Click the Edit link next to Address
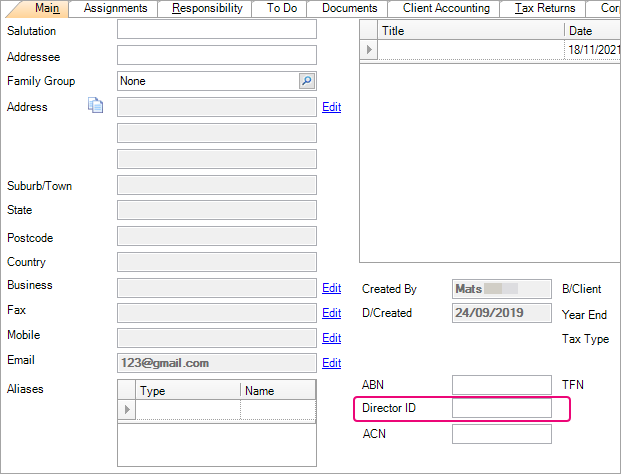 pyautogui.click(x=331, y=107)
